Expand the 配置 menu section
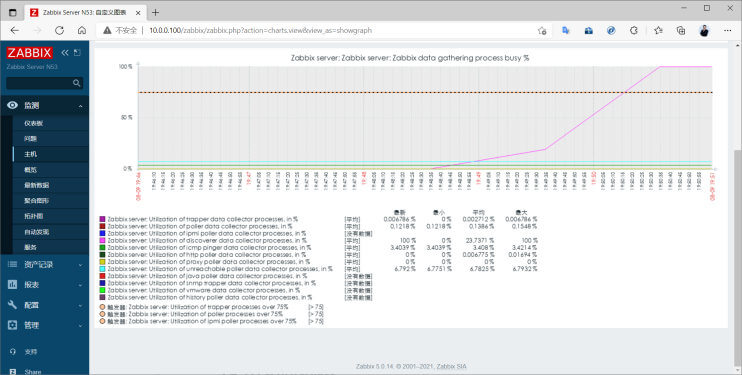This screenshot has height=375, width=742. click(x=44, y=305)
